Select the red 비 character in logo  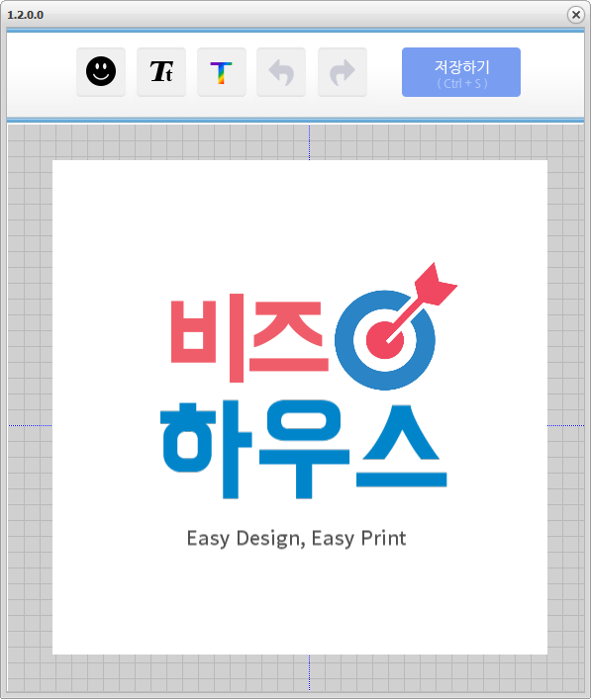[208, 338]
